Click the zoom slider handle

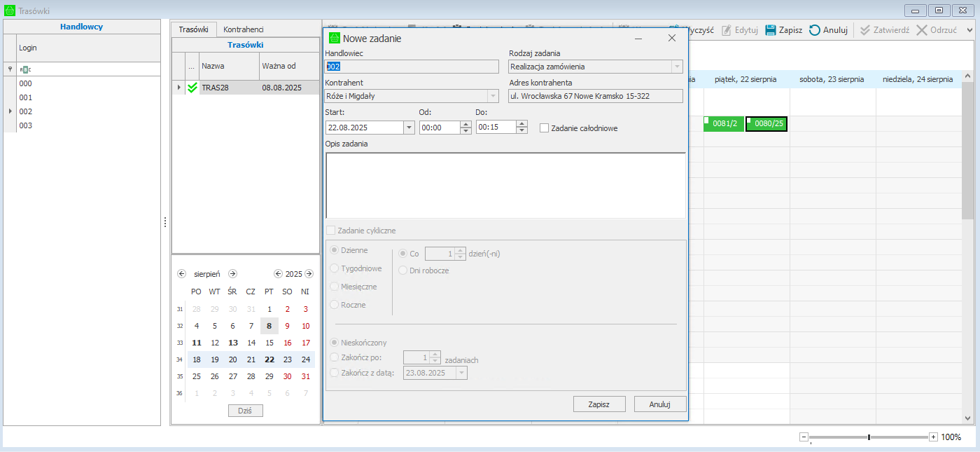(x=869, y=437)
